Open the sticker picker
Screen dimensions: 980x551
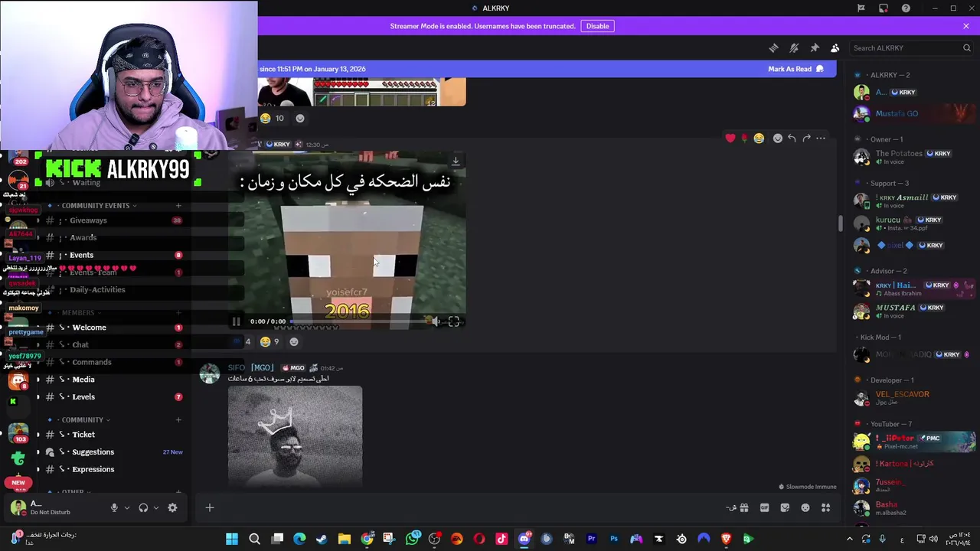pos(785,507)
